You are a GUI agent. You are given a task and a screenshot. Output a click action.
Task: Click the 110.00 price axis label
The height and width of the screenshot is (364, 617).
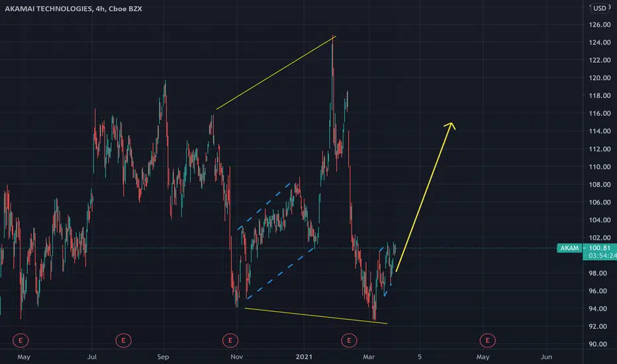tap(600, 167)
